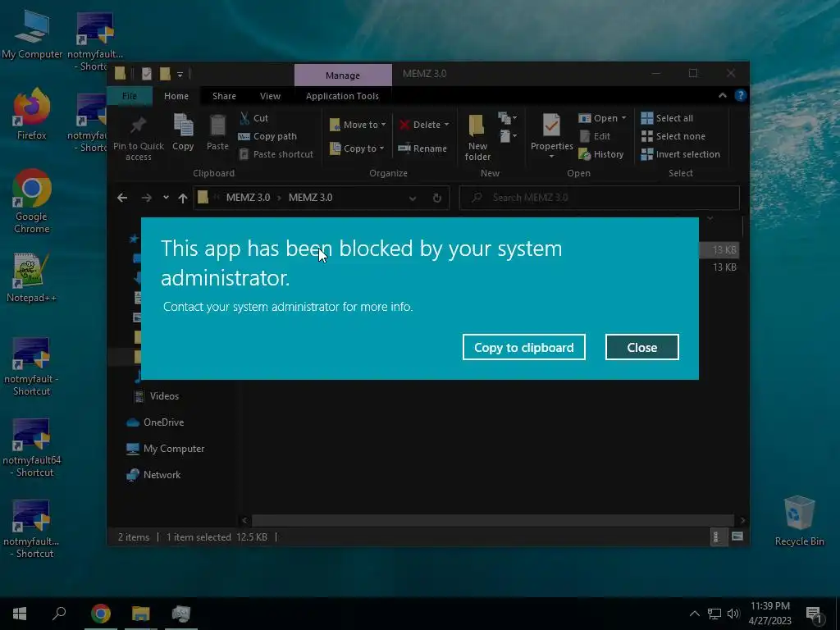Open Windows Start menu

point(20,614)
